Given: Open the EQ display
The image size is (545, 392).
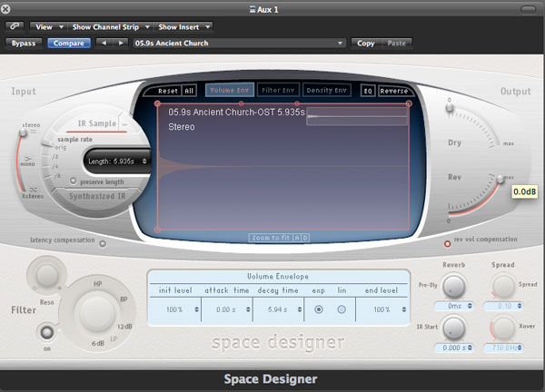Looking at the screenshot, I should coord(368,91).
